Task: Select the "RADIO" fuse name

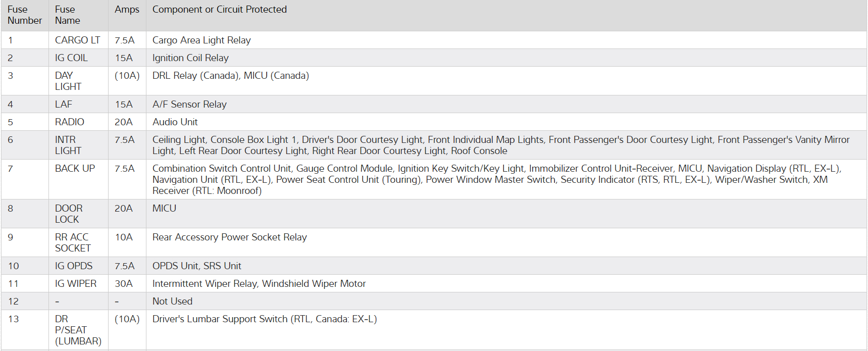Action: [x=69, y=122]
